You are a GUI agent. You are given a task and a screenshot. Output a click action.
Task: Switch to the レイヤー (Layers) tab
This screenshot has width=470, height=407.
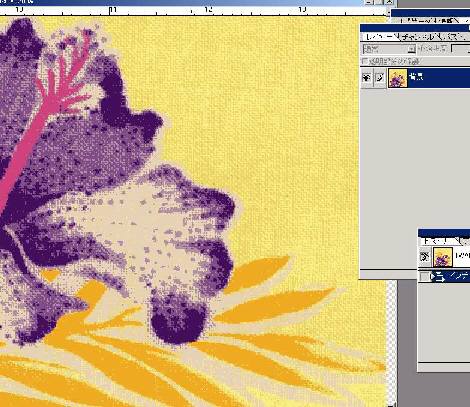pyautogui.click(x=381, y=37)
